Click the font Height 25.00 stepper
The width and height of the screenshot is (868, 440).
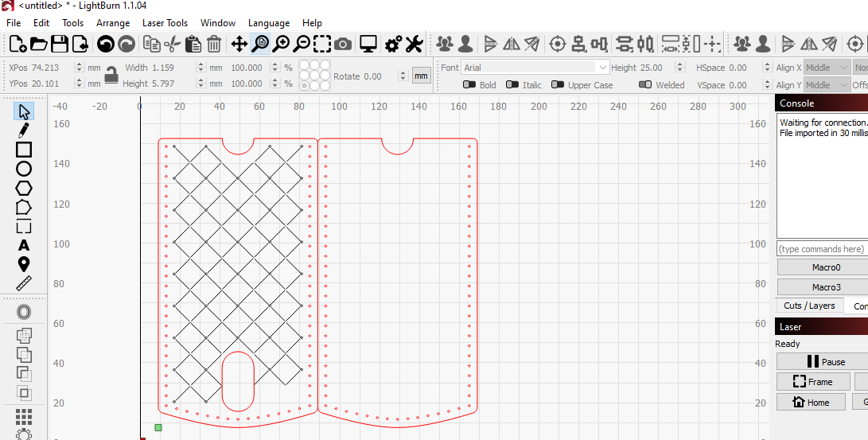pyautogui.click(x=679, y=68)
